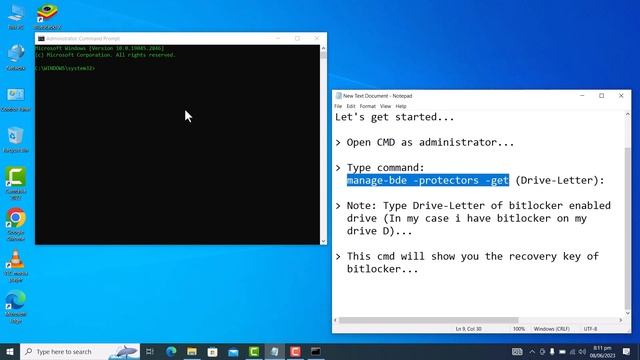Click Notepad vertical scrollbar thumb
This screenshot has width=640, height=360.
pyautogui.click(x=628, y=229)
